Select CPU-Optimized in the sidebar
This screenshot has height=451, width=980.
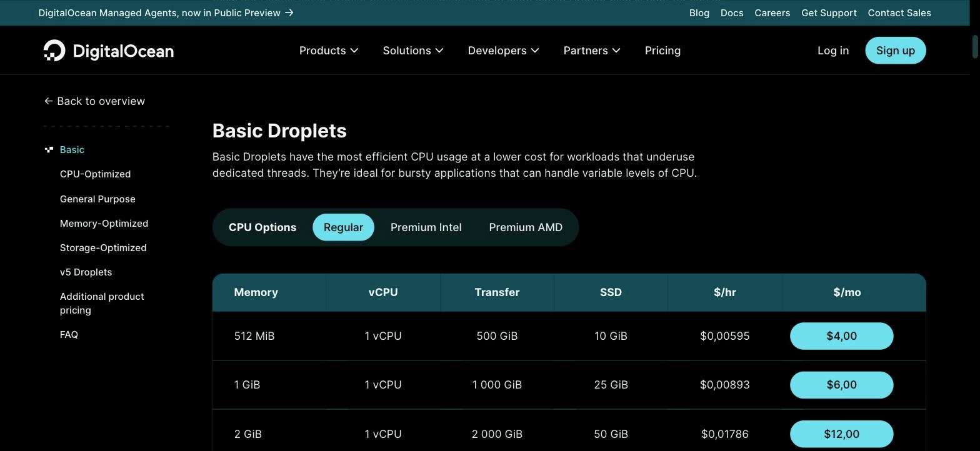(x=95, y=174)
